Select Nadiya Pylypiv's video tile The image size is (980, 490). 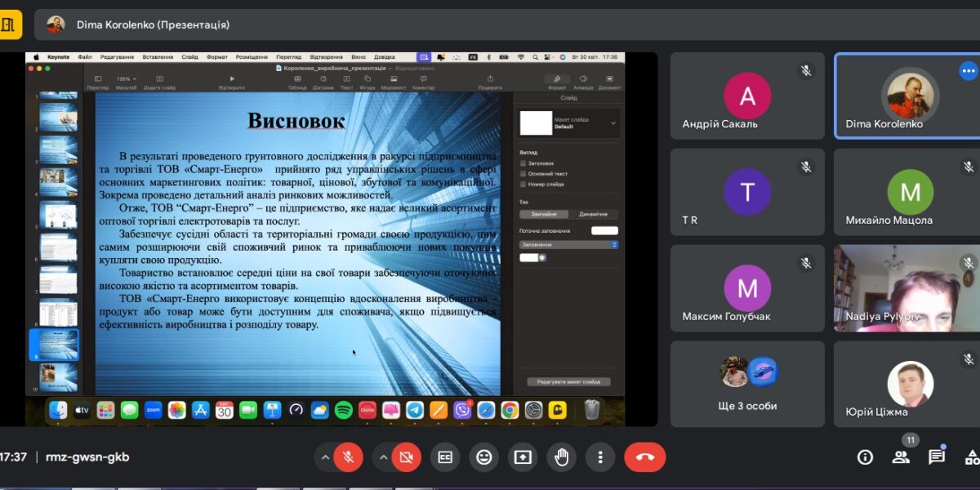(x=906, y=288)
